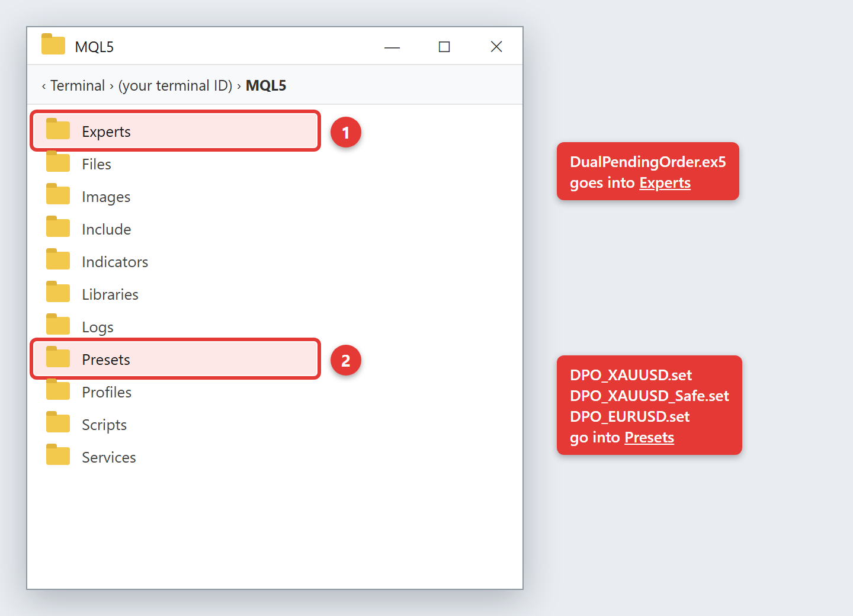The image size is (853, 616).
Task: Click the MQL5 title bar folder icon
Action: point(53,44)
